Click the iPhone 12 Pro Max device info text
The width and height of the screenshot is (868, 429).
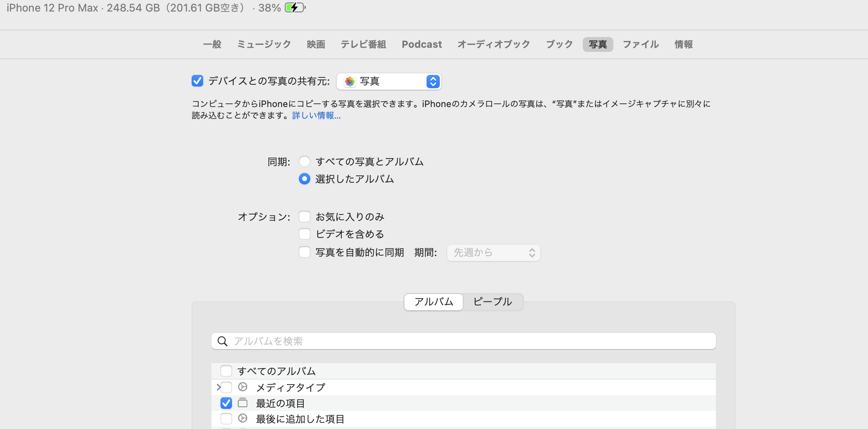click(x=144, y=8)
